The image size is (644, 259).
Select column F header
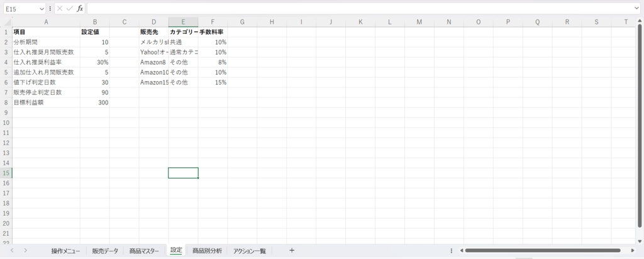(213, 22)
